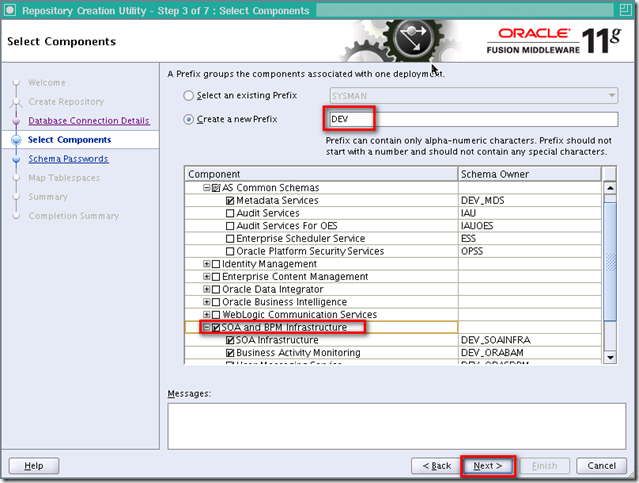This screenshot has width=639, height=483.
Task: Uncheck the Business Activity Monitoring checkbox
Action: click(x=230, y=353)
